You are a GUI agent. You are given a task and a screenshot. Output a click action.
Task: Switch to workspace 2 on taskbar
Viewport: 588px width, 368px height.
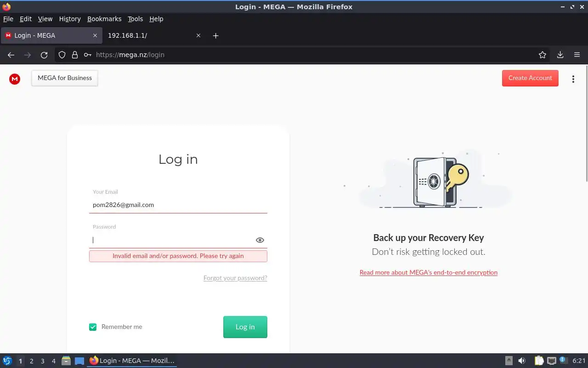(31, 361)
